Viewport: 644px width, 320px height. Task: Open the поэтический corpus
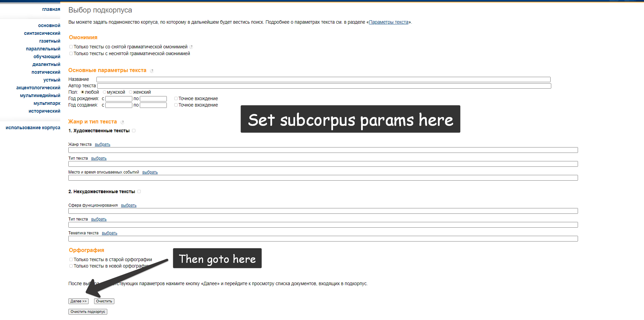pyautogui.click(x=46, y=72)
